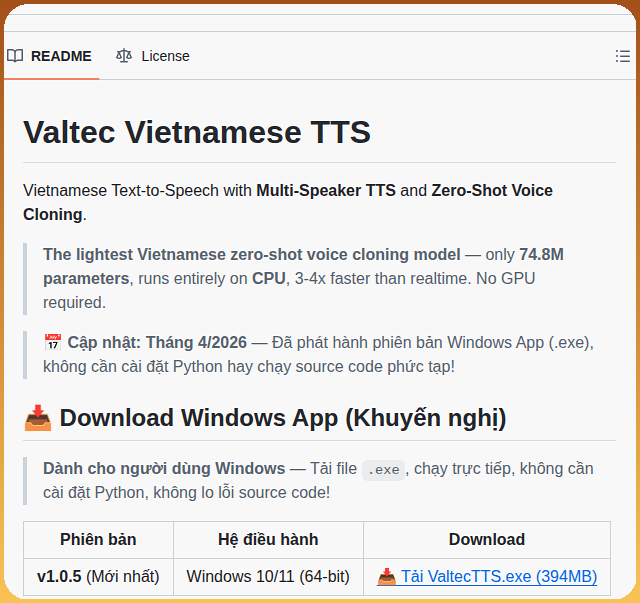The image size is (640, 603).
Task: Click the calendar emoji before Cập nhật
Action: pos(53,342)
